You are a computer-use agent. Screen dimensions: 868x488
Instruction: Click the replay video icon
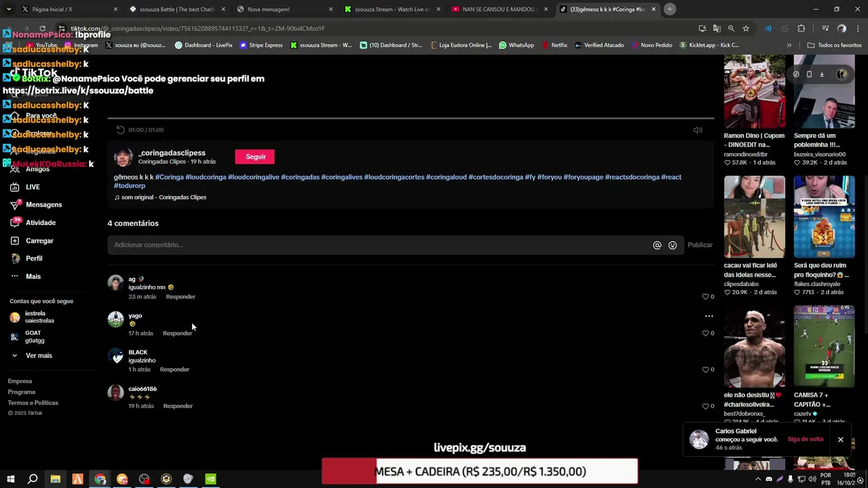tap(120, 129)
